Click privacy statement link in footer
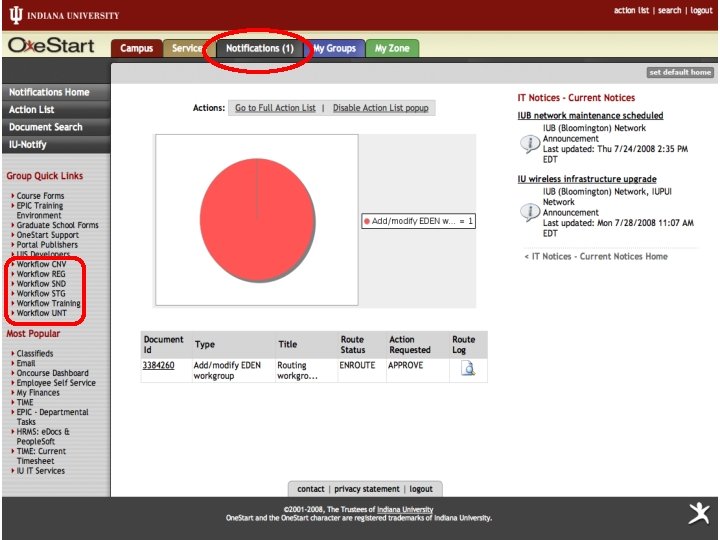Screen dimensions: 720x540 tap(367, 489)
